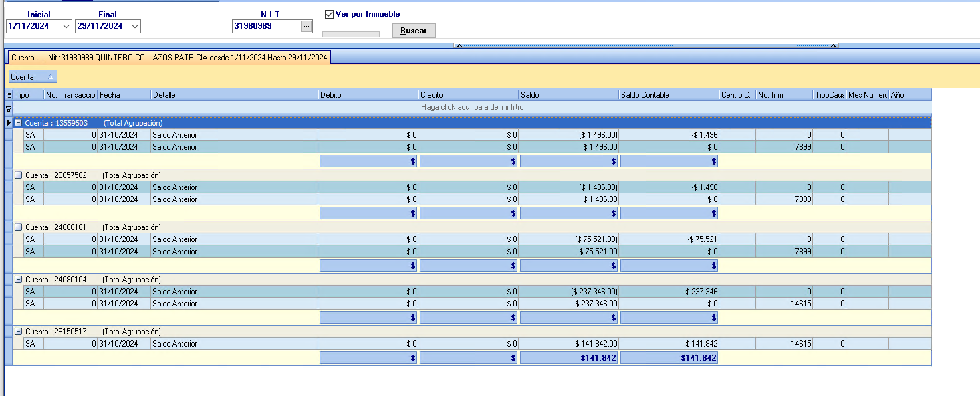Collapse the Cuenta 13559503 group
This screenshot has height=396, width=980.
click(x=19, y=123)
